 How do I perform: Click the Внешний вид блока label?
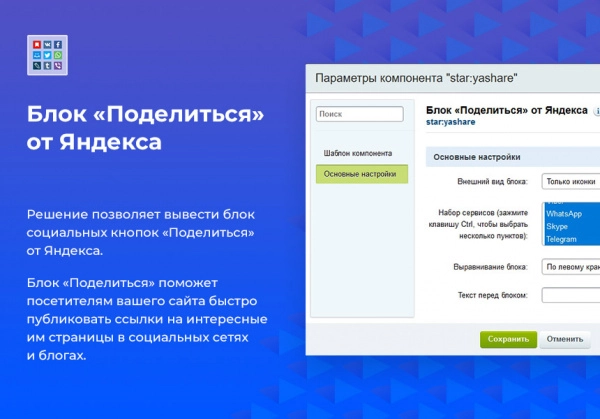pyautogui.click(x=492, y=181)
